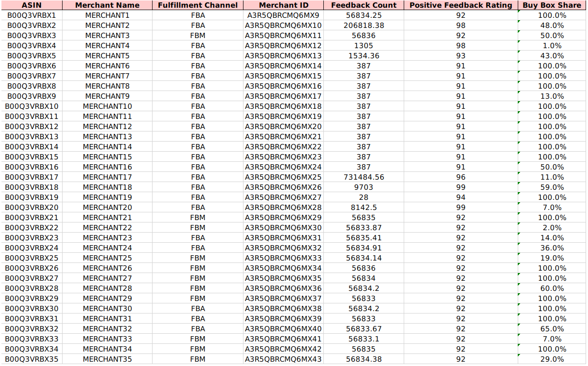Select feedback count 731484.56

click(364, 177)
